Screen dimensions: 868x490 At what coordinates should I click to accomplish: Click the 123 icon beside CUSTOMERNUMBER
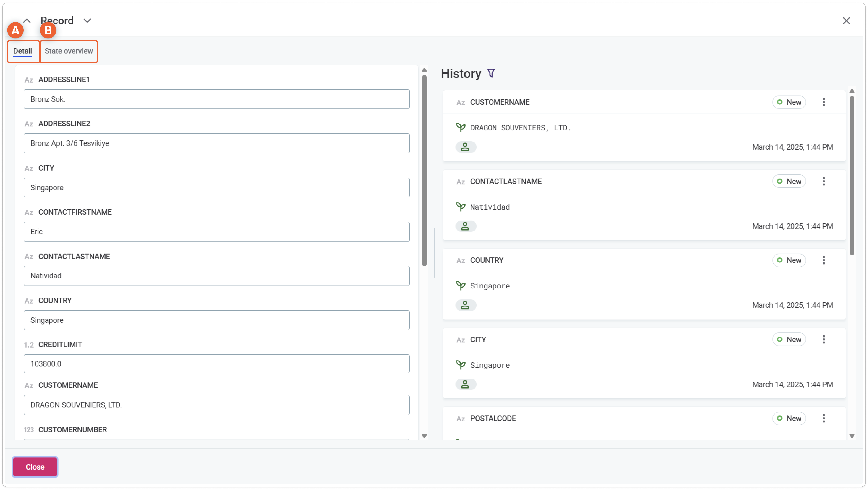coord(29,430)
